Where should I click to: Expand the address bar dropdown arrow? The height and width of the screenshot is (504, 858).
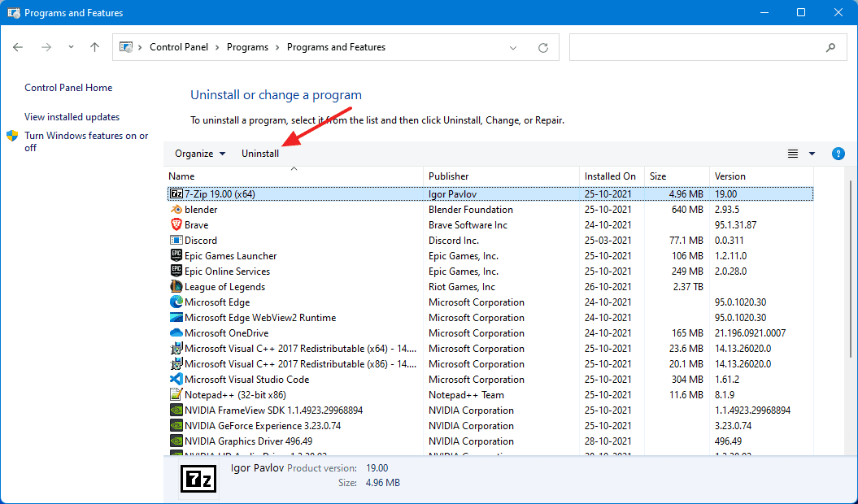pos(512,46)
